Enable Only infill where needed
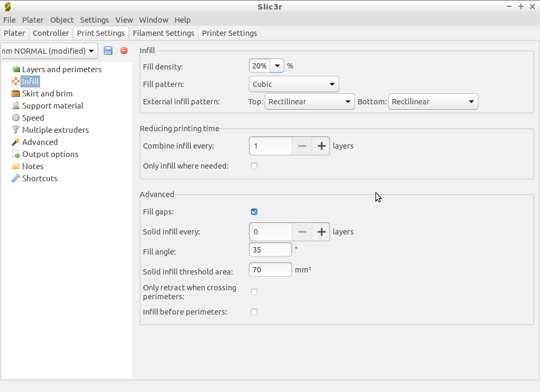Viewport: 540px width, 392px height. 254,166
